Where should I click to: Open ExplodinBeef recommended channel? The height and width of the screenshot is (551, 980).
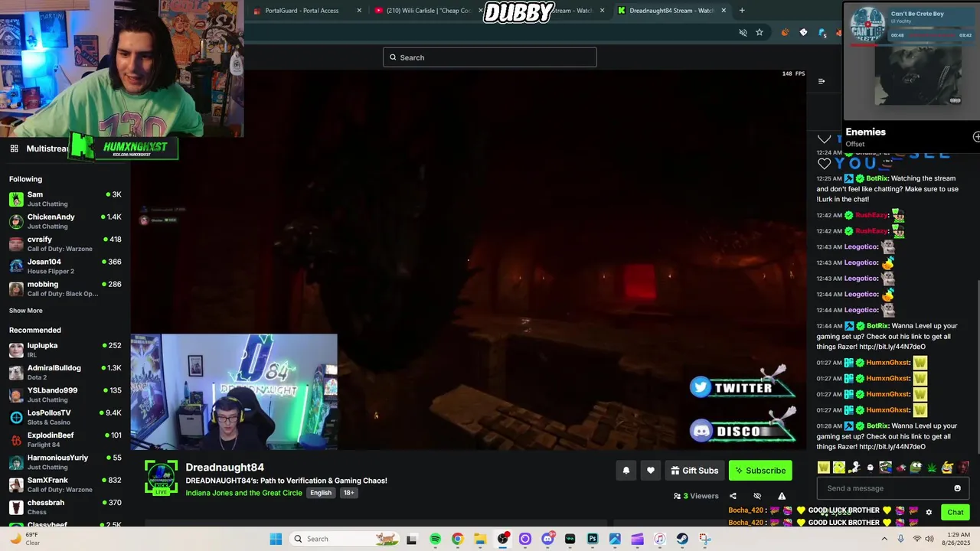pos(65,439)
